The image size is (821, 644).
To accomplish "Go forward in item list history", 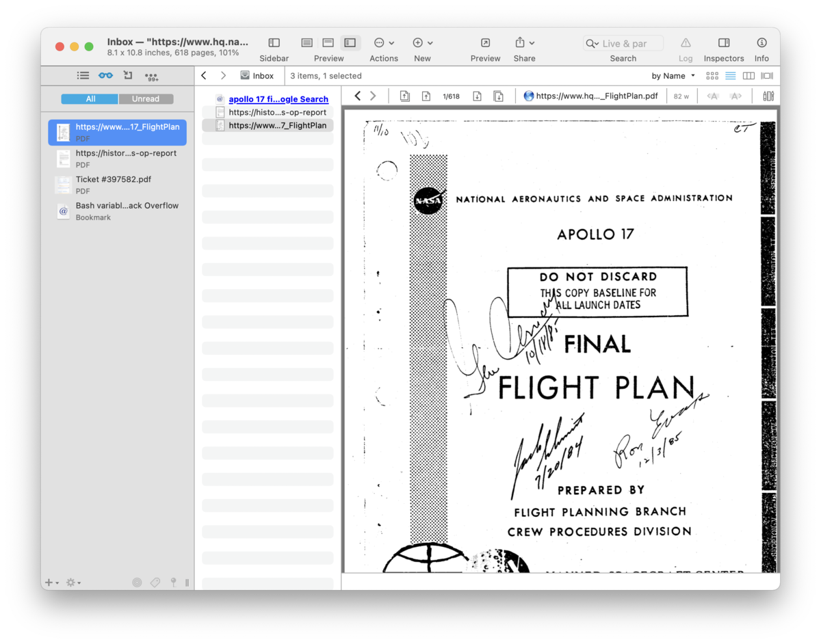I will (223, 76).
